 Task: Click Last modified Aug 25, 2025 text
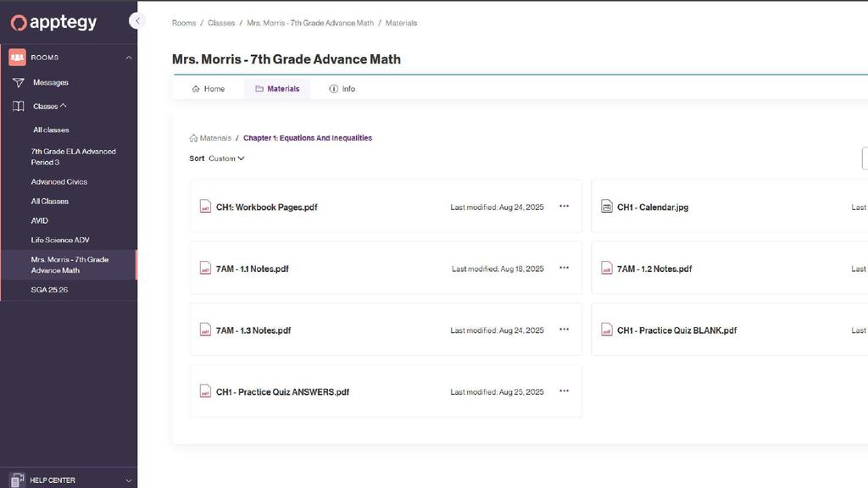tap(497, 391)
